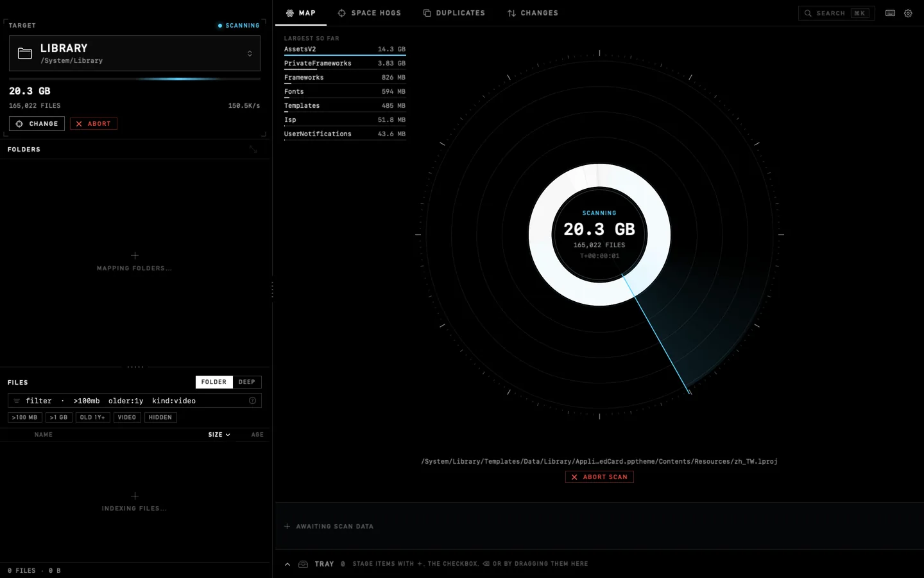Select the PrivateFrameworks row
Image resolution: width=924 pixels, height=578 pixels.
tap(345, 64)
